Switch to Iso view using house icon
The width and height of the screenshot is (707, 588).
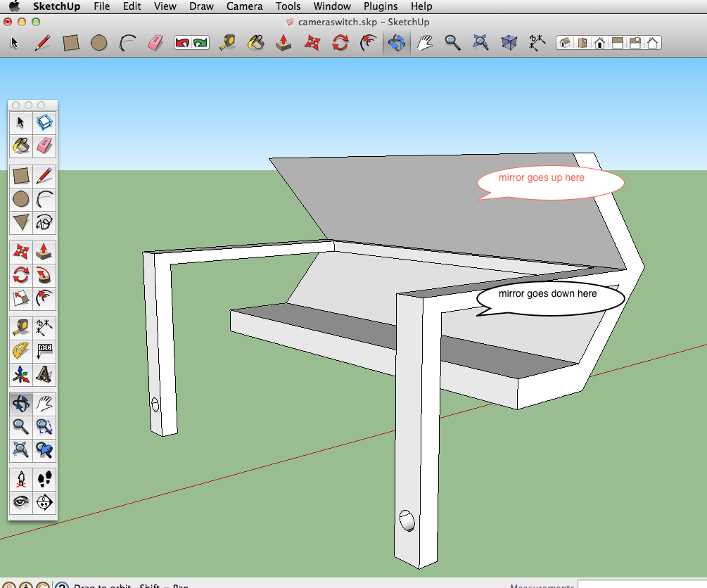pyautogui.click(x=564, y=43)
